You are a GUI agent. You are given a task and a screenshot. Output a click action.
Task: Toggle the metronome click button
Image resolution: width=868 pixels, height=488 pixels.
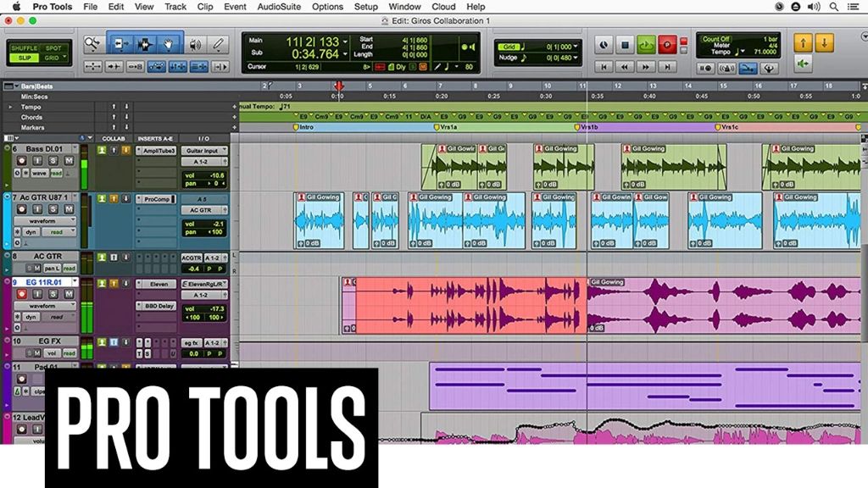[726, 68]
